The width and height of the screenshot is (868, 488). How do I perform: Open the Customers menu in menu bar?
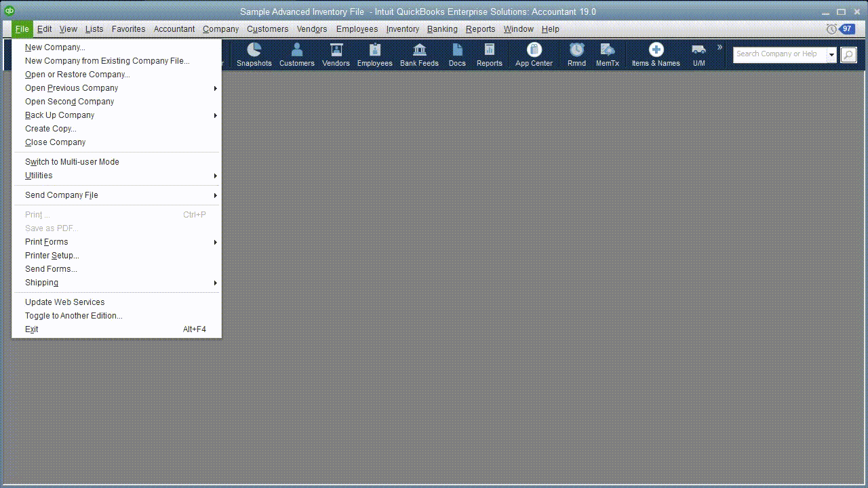point(267,29)
